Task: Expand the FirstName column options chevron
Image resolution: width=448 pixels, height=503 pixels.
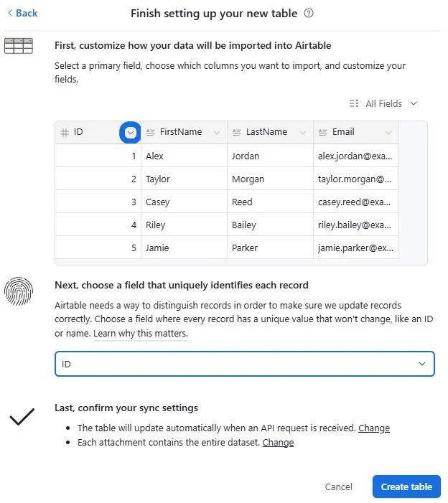Action: [x=216, y=133]
